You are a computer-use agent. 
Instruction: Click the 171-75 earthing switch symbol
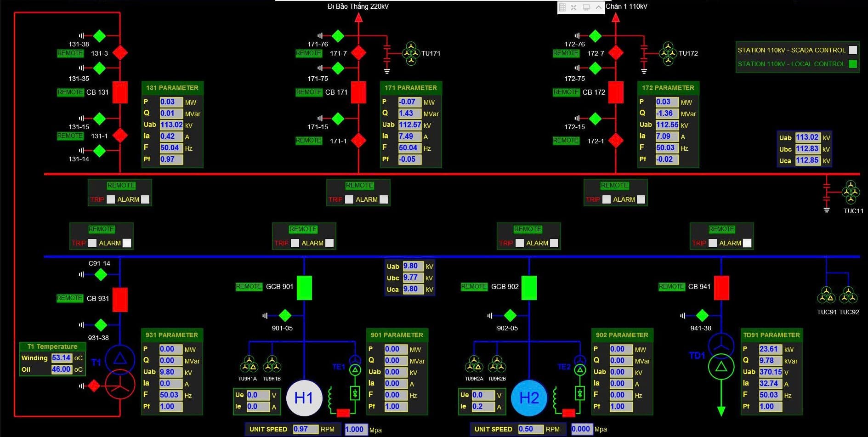tap(338, 68)
